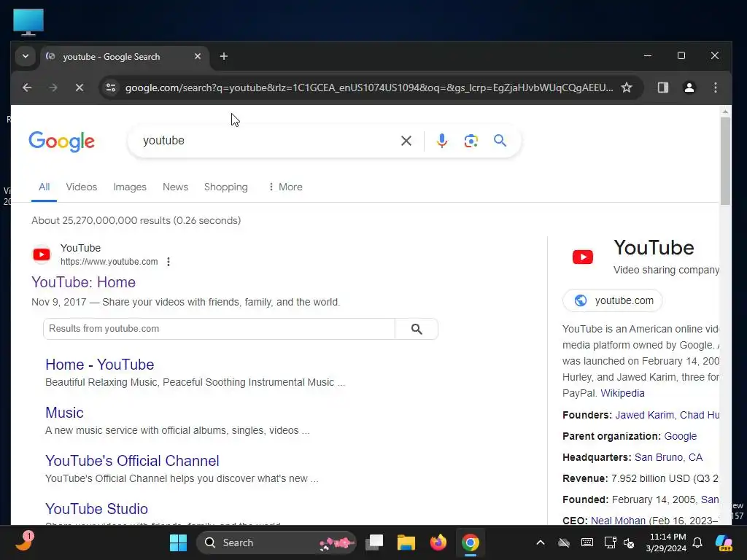This screenshot has height=560, width=747.
Task: Click the Chrome back arrow
Action: pos(27,87)
